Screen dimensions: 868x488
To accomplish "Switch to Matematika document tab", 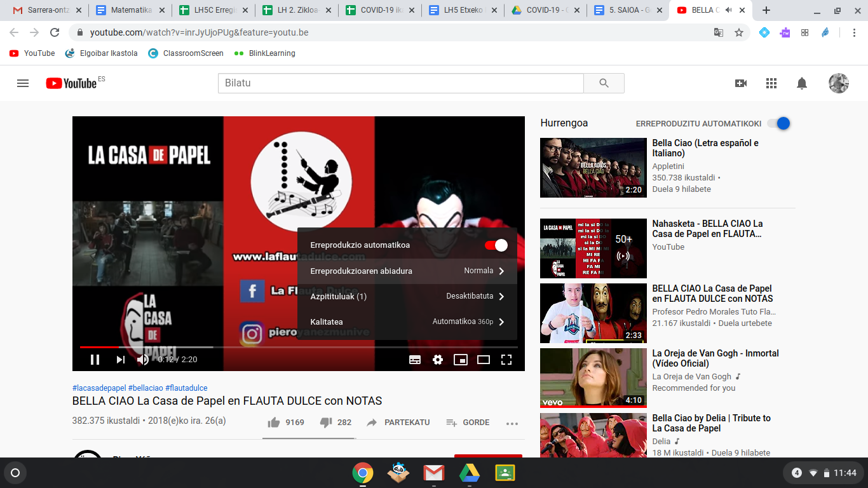I will tap(130, 10).
